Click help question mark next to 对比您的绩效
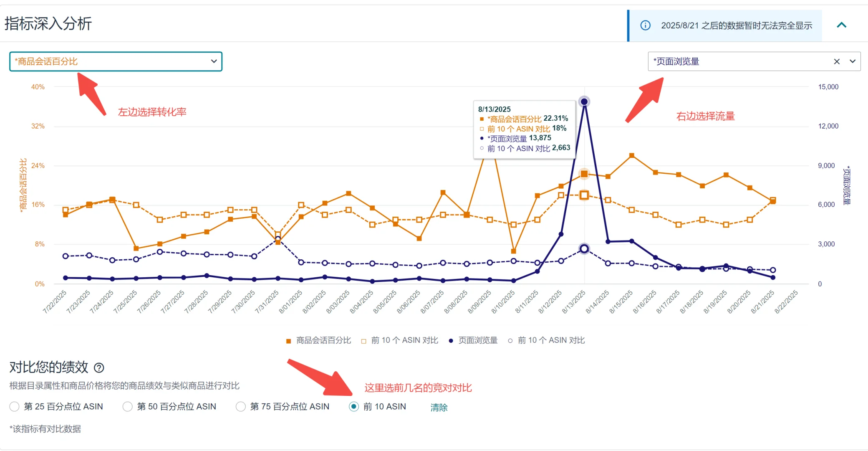Image resolution: width=868 pixels, height=451 pixels. coord(99,367)
